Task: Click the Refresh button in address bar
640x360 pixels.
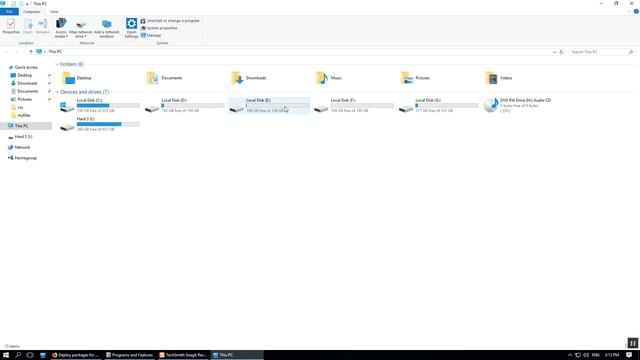Action: tap(561, 52)
